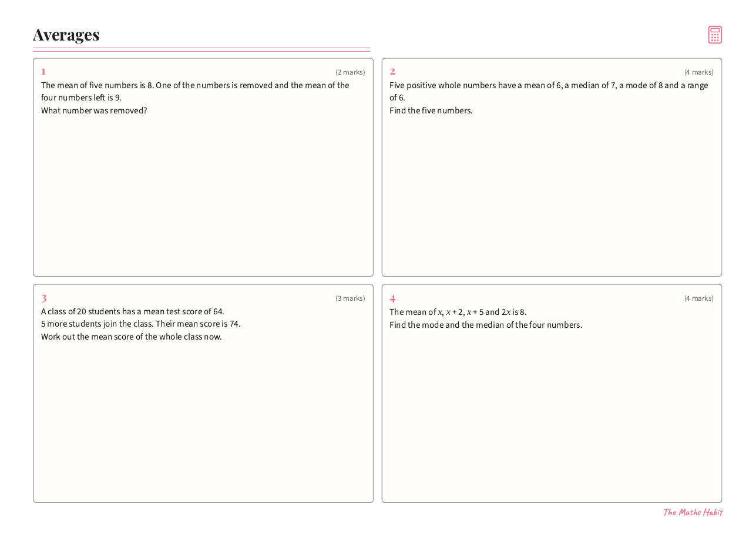Click "The mean of five numbers is 8" line
The height and width of the screenshot is (534, 756).
coord(195,85)
